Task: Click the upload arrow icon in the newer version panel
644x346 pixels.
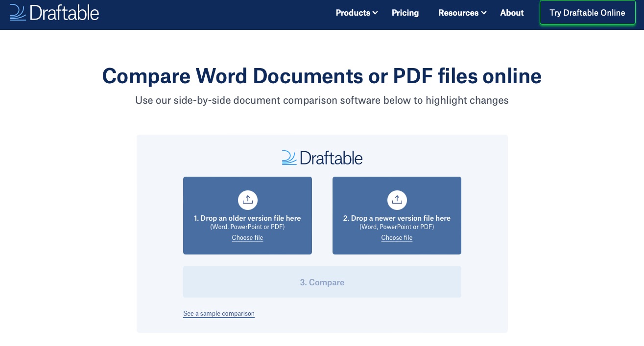Action: (x=397, y=200)
